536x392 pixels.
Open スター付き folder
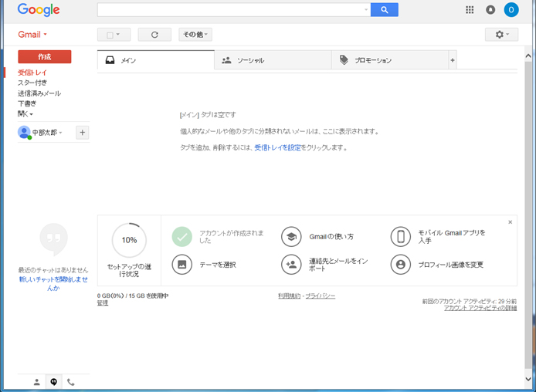[32, 83]
